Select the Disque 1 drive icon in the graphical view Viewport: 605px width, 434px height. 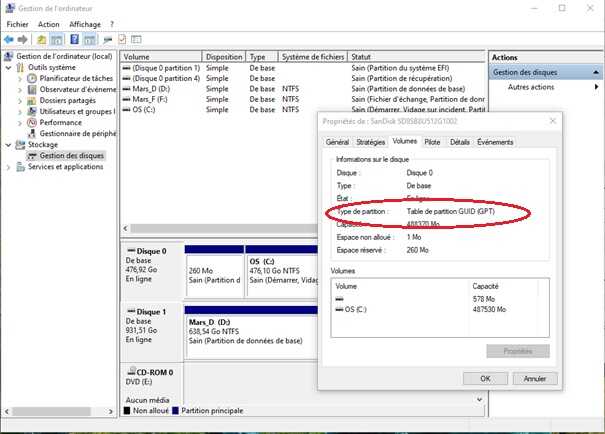coord(131,311)
